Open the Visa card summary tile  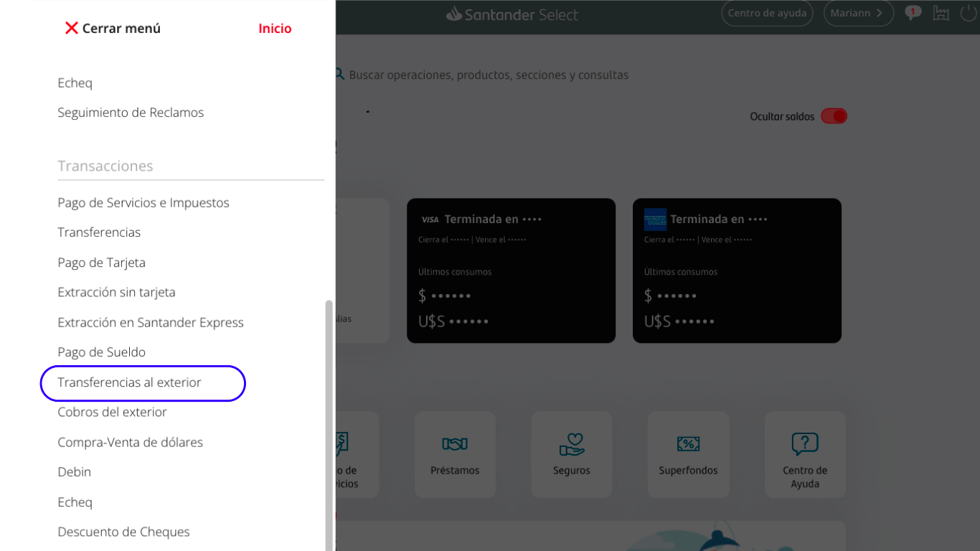511,270
